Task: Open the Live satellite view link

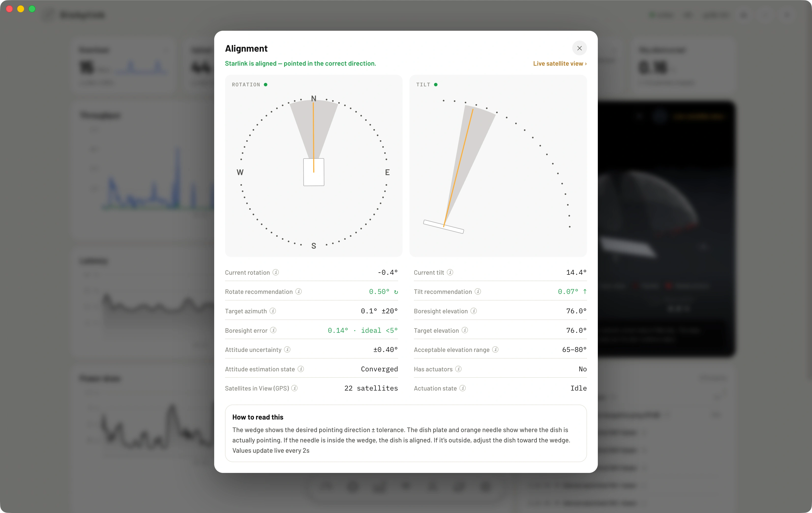Action: coord(560,63)
